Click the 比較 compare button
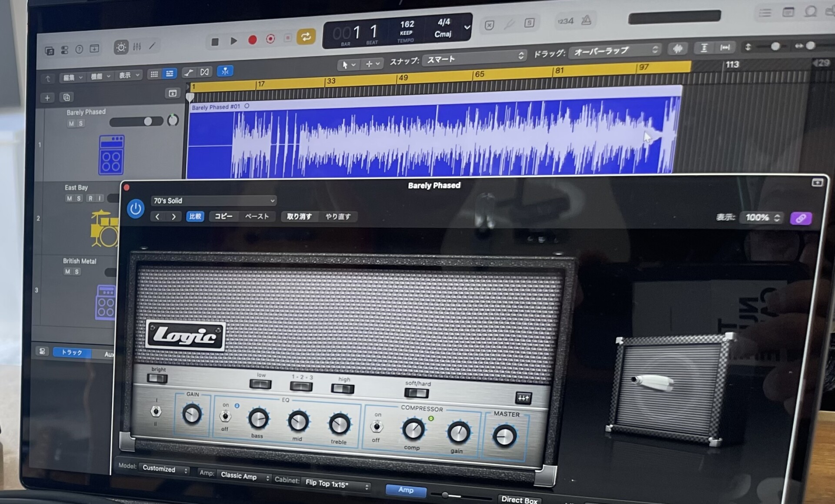835x504 pixels. 195,216
